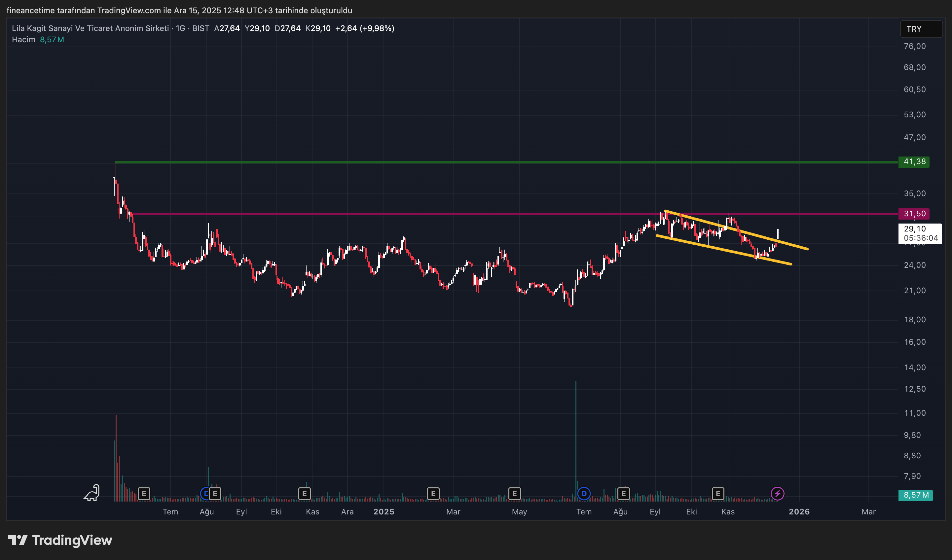Click the Lila Kagit Sanayi symbol title
This screenshot has width=952, height=560.
click(x=90, y=28)
